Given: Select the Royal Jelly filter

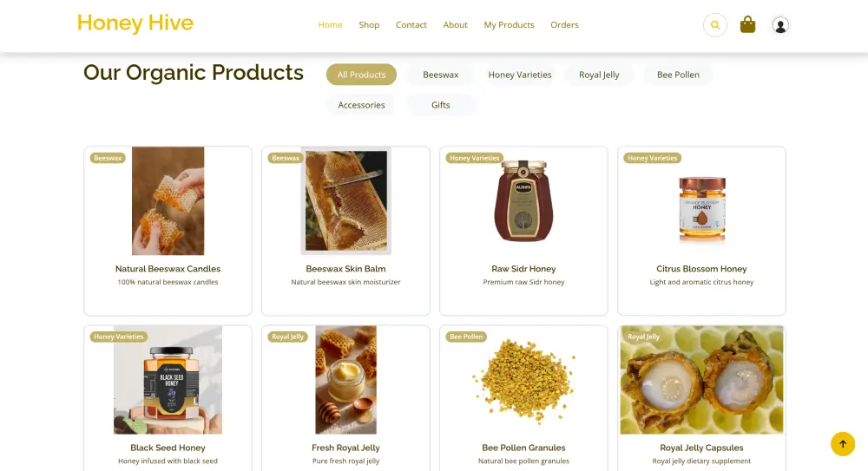Looking at the screenshot, I should (599, 75).
